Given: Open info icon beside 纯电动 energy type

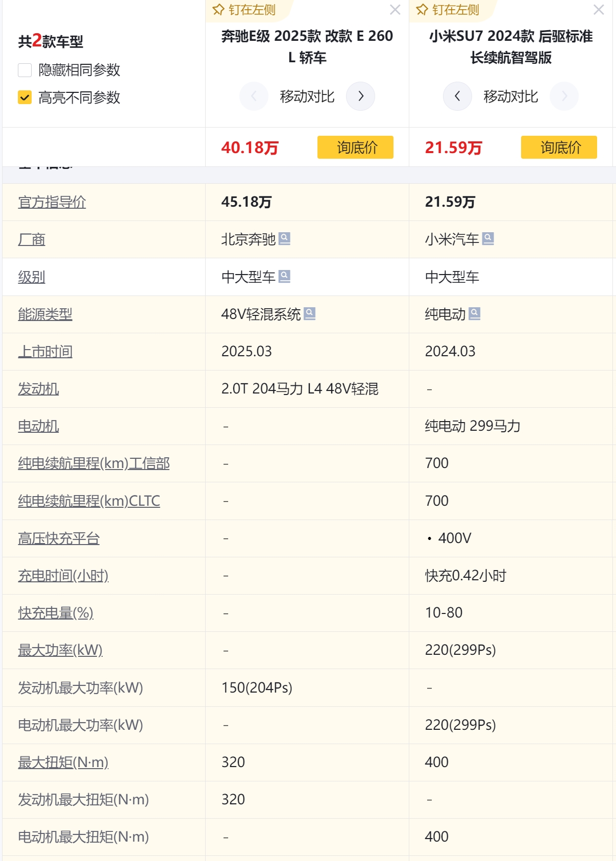Looking at the screenshot, I should (475, 313).
